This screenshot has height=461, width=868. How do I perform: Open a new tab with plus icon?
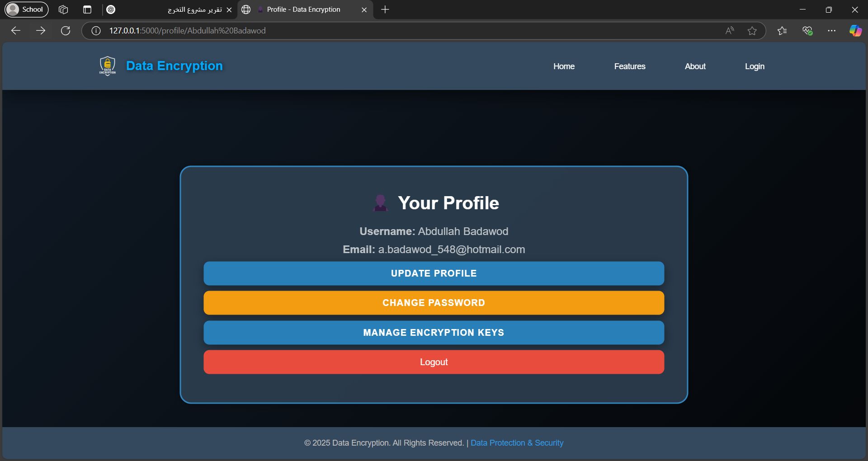[x=385, y=9]
